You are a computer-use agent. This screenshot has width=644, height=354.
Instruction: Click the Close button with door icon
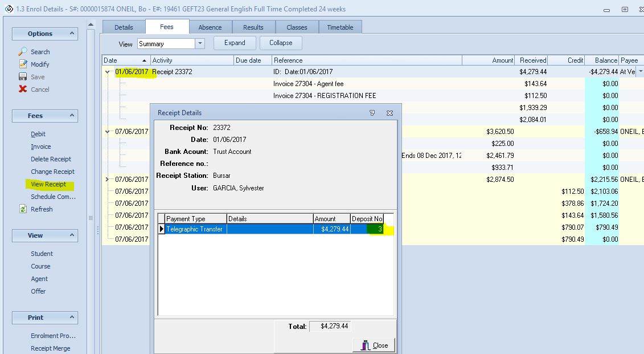374,345
